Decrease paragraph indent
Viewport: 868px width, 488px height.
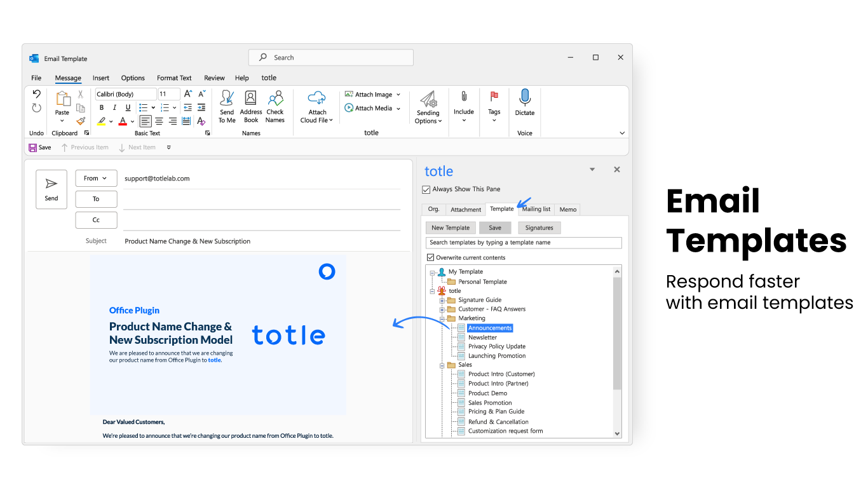click(187, 107)
